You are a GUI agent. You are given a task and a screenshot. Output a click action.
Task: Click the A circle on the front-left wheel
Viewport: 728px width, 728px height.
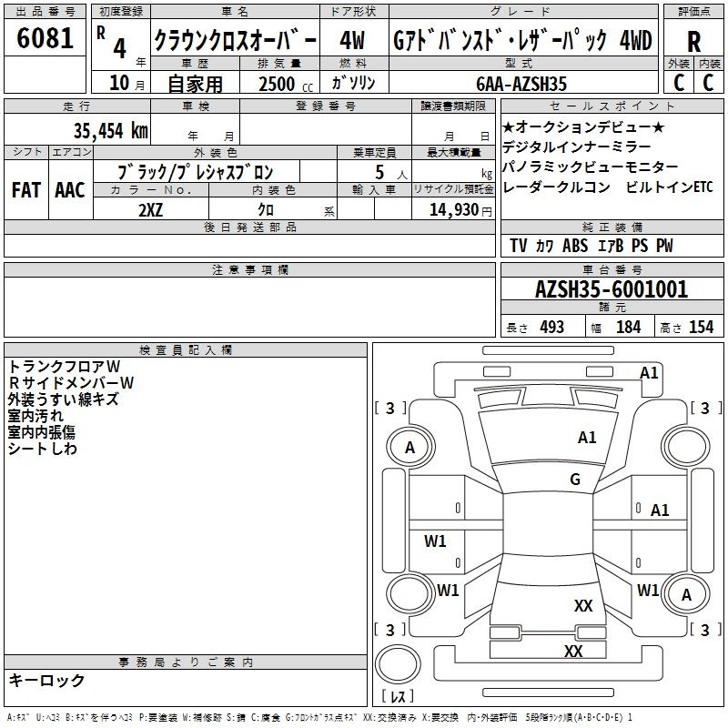(x=409, y=447)
